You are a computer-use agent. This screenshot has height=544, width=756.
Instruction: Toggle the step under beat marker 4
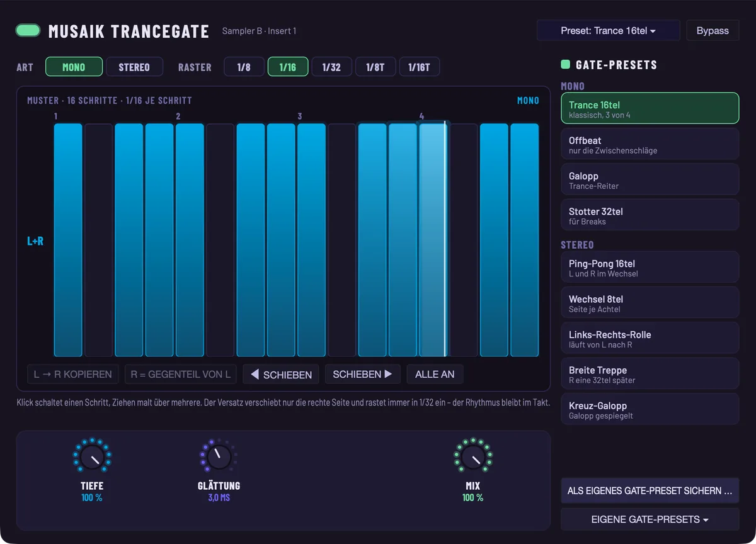(x=433, y=240)
